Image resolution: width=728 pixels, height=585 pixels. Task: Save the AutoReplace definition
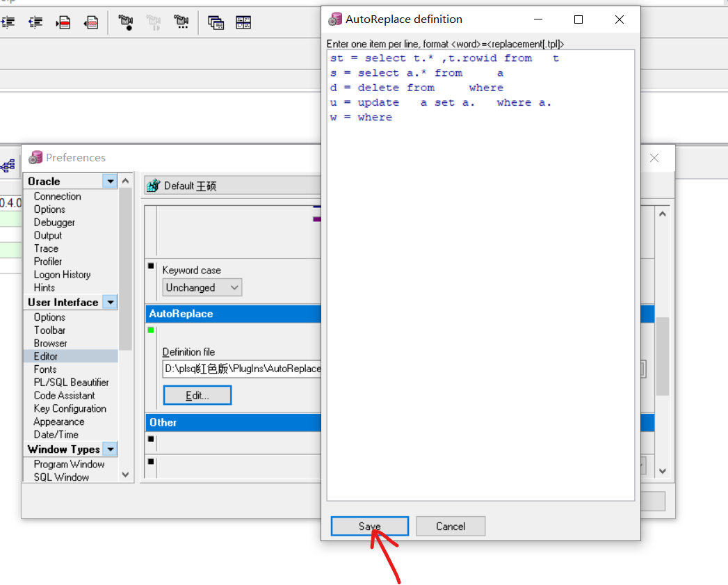pos(369,526)
